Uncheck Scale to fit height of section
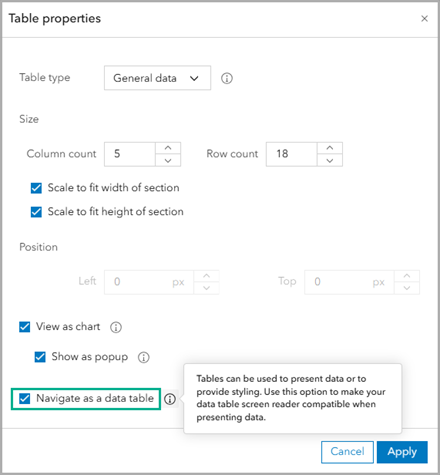Screen dimensions: 440x475 pos(36,212)
